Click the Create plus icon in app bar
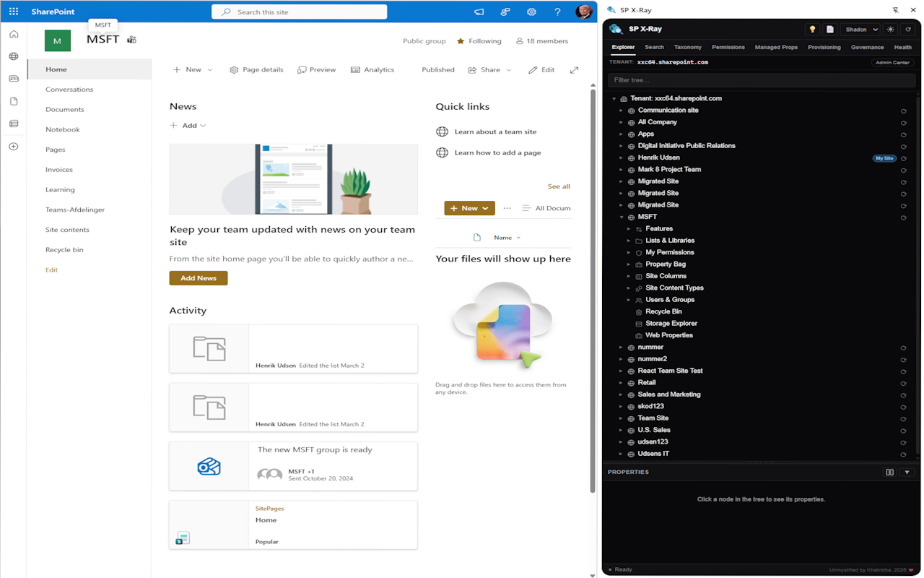The width and height of the screenshot is (924, 578). (14, 147)
